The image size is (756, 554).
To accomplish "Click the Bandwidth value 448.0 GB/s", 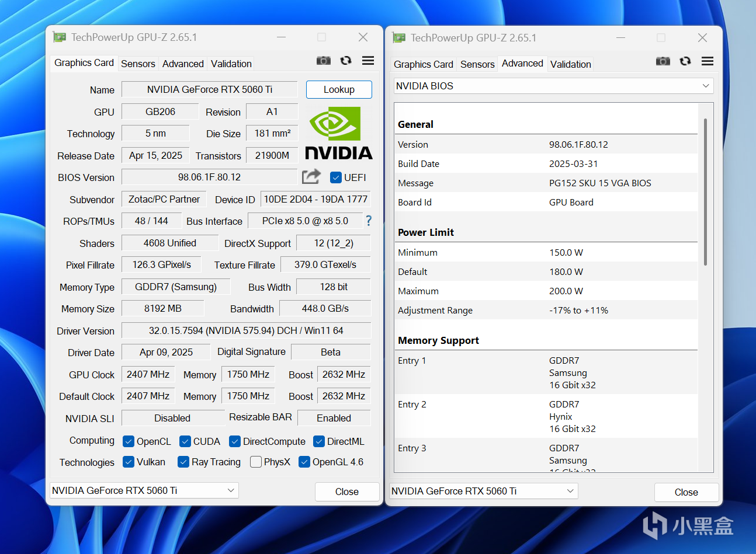I will 325,308.
